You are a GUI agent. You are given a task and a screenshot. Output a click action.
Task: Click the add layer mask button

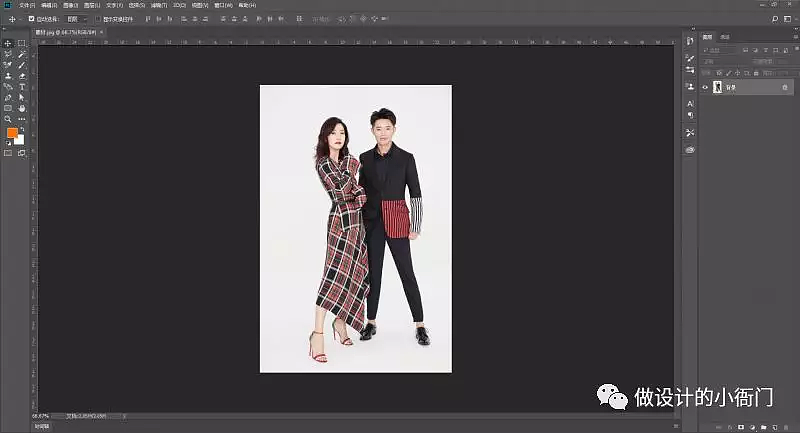coord(741,427)
